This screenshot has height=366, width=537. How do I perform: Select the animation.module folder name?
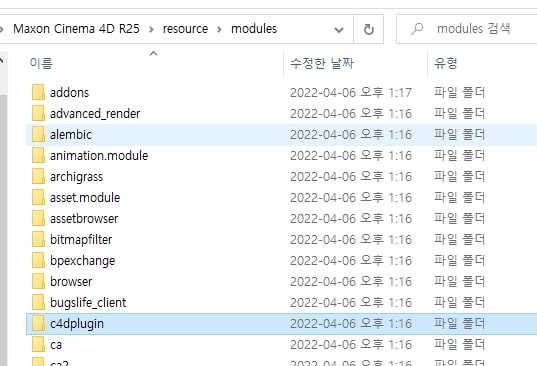[x=99, y=156]
